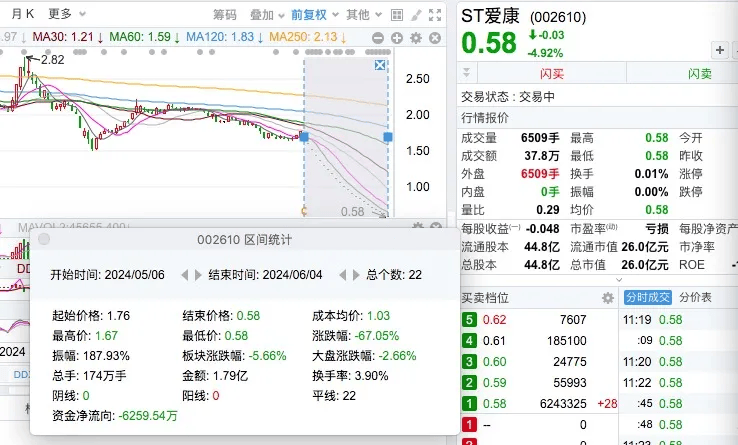The height and width of the screenshot is (445, 738).
Task: Click sell level 2 price 0.59
Action: click(494, 382)
